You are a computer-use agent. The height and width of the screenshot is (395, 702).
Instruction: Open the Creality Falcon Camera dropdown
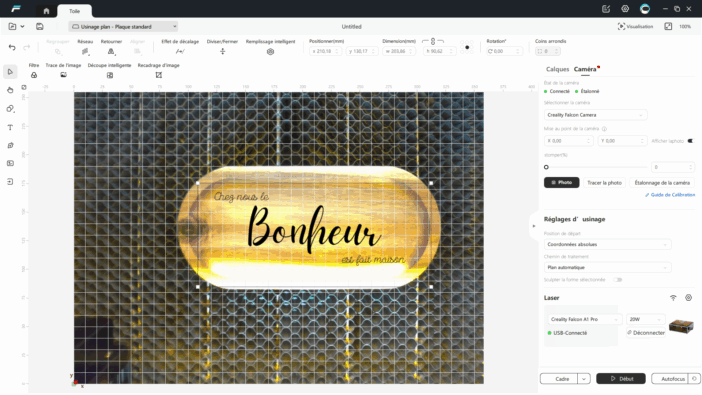tap(595, 115)
